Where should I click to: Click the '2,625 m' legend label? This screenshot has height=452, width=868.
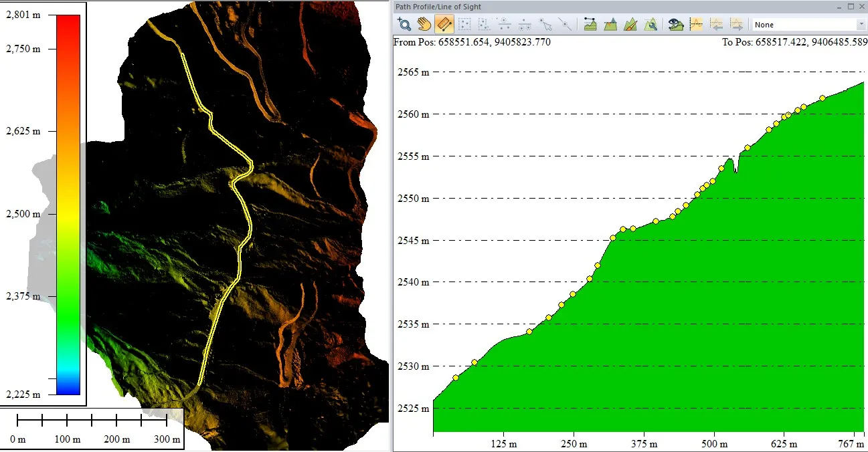point(23,131)
